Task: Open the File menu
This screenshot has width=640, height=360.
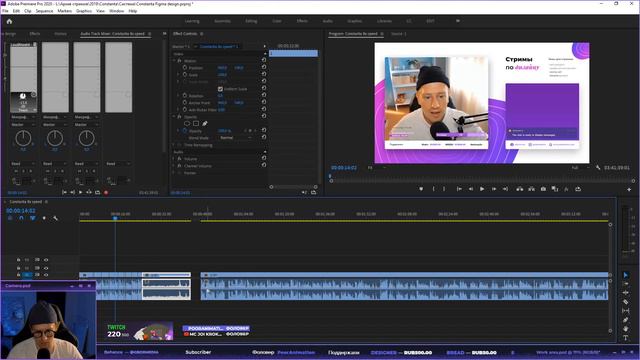Action: [x=5, y=11]
